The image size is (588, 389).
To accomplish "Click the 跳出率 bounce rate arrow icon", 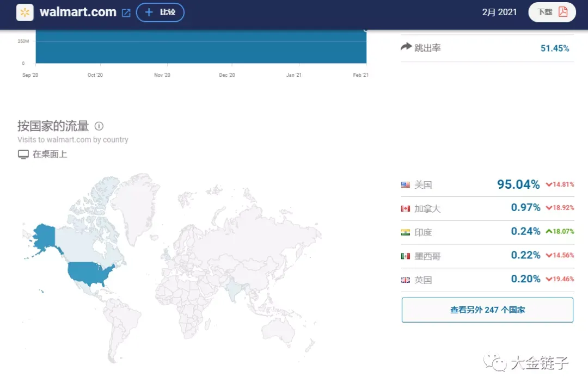I will 406,47.
